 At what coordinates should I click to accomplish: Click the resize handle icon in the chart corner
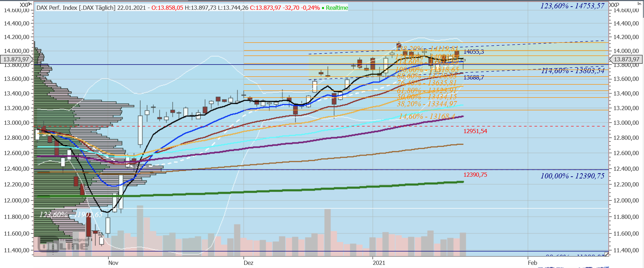coord(606,254)
